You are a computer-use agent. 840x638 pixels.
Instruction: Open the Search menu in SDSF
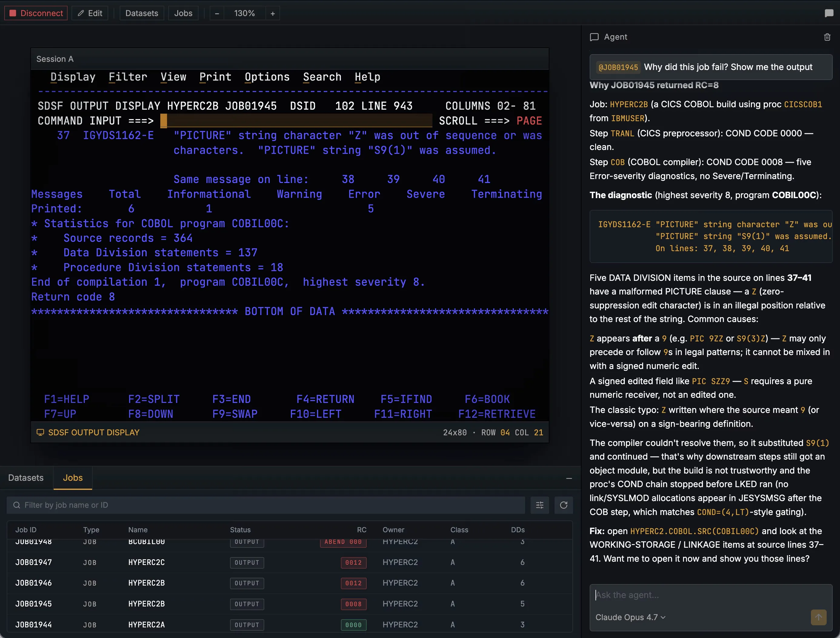pos(322,77)
